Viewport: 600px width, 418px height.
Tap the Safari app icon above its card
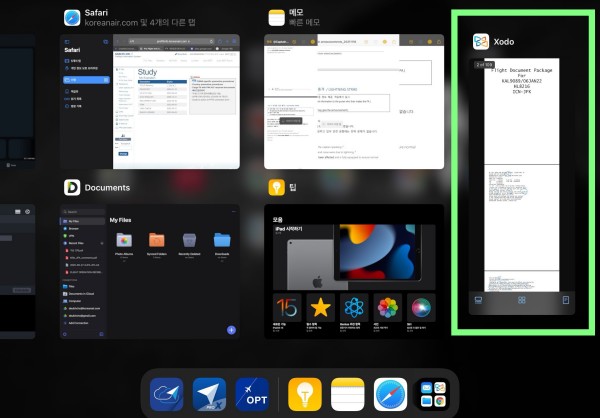tap(72, 18)
